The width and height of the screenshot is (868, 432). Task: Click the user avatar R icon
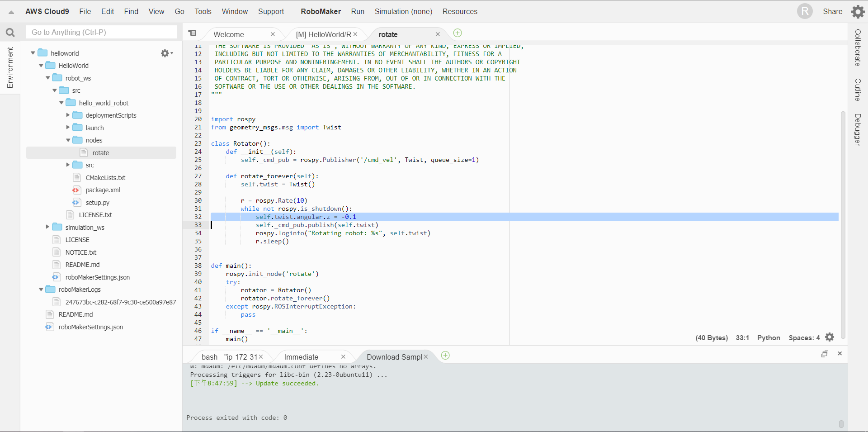click(x=805, y=11)
